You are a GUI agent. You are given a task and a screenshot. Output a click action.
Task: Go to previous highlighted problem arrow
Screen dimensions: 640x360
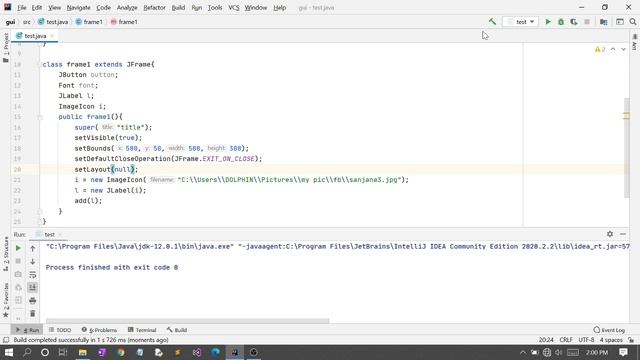tap(613, 49)
